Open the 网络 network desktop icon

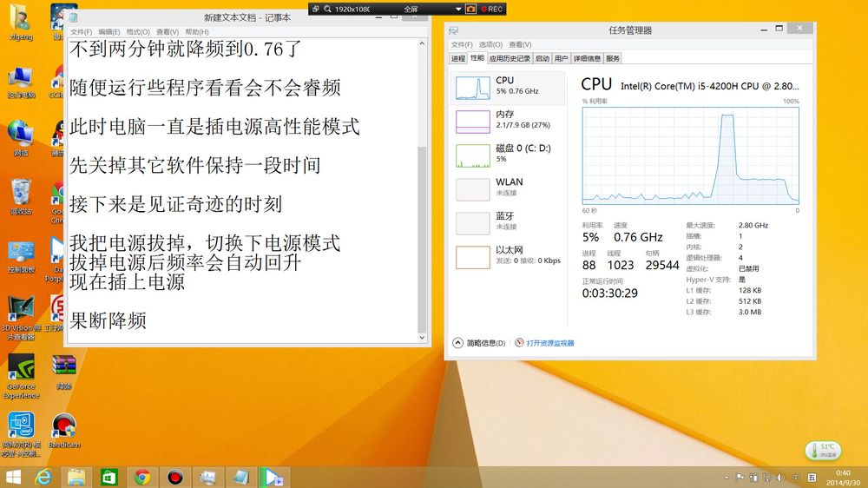21,138
